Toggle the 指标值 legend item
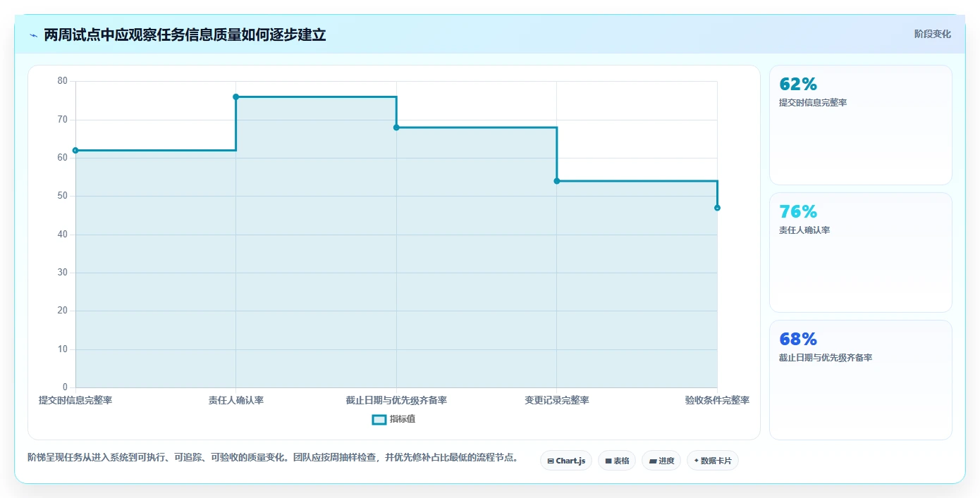Screen dimensions: 980x498 point(394,419)
